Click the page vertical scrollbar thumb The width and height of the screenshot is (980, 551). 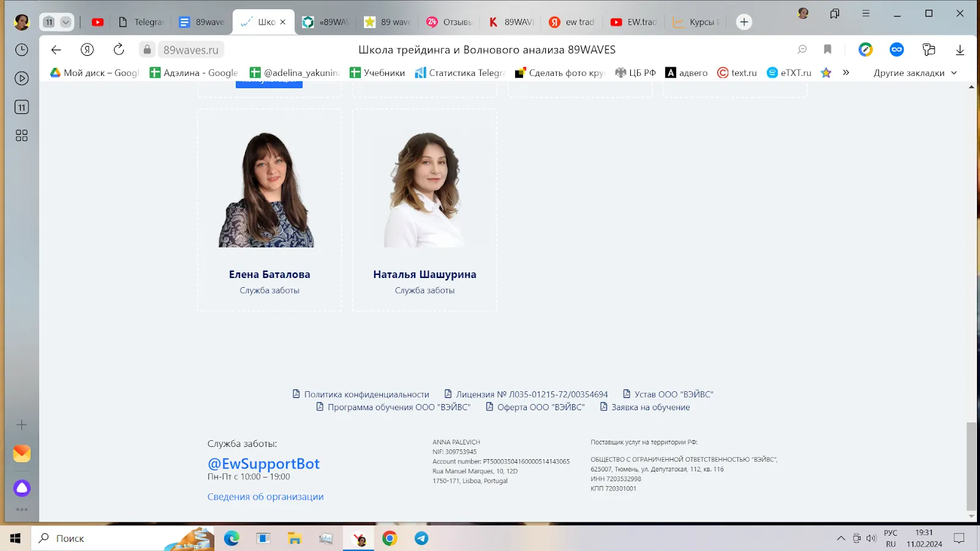(971, 466)
